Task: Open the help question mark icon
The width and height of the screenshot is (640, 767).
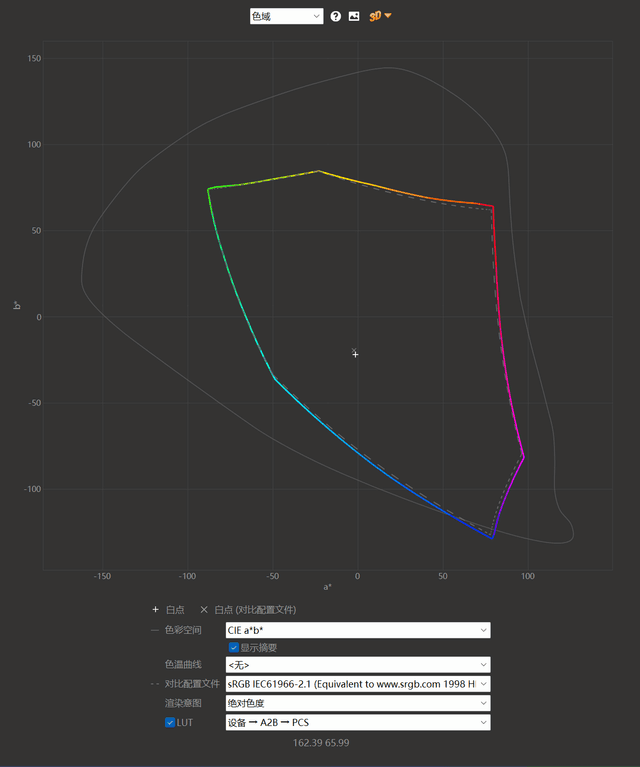Action: click(335, 16)
